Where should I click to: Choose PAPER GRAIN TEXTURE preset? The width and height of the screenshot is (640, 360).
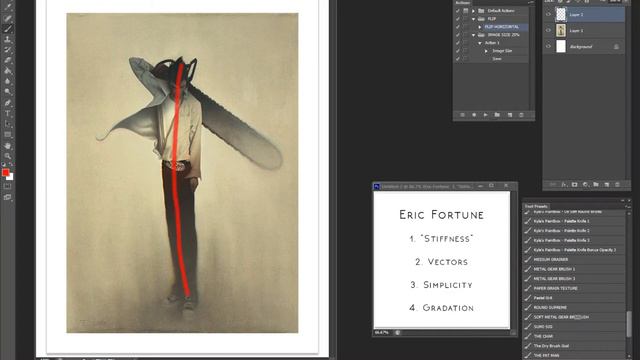576,289
